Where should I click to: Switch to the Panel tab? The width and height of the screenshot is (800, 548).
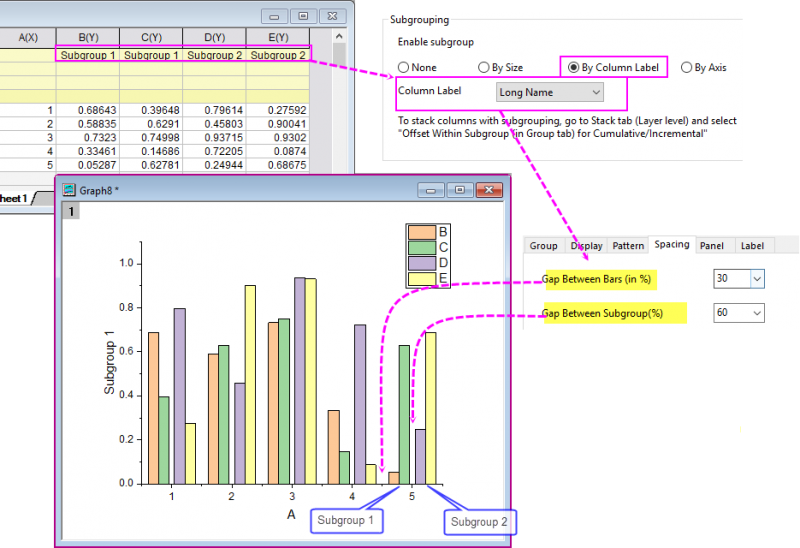[x=712, y=246]
